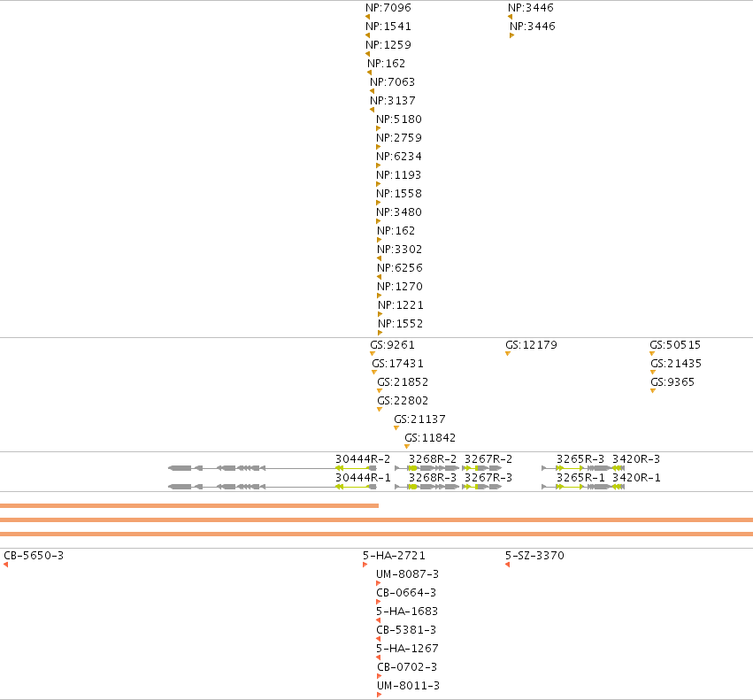753x700 pixels.
Task: Select the GS:12179 insertion
Action: click(531, 345)
